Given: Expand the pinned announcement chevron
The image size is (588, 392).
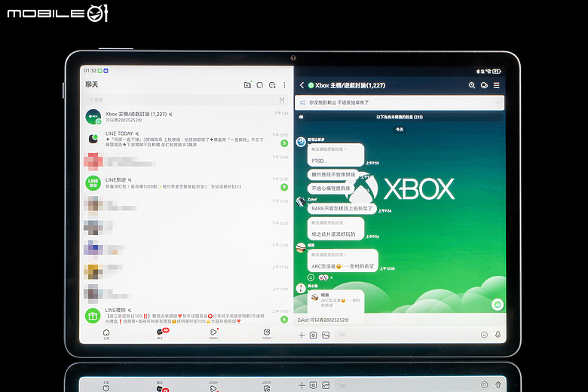Looking at the screenshot, I should point(498,103).
